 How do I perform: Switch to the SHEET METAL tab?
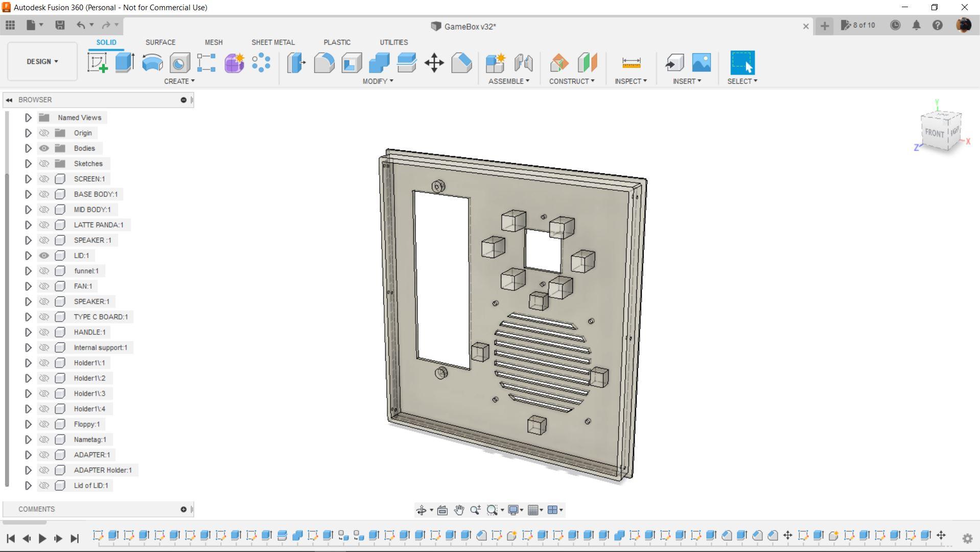(273, 42)
